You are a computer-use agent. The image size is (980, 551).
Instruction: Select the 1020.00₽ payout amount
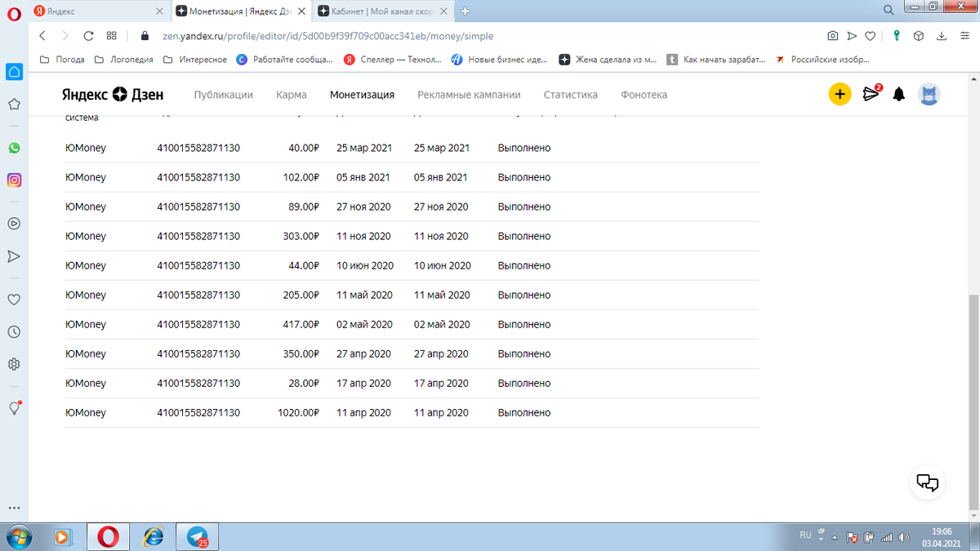298,413
